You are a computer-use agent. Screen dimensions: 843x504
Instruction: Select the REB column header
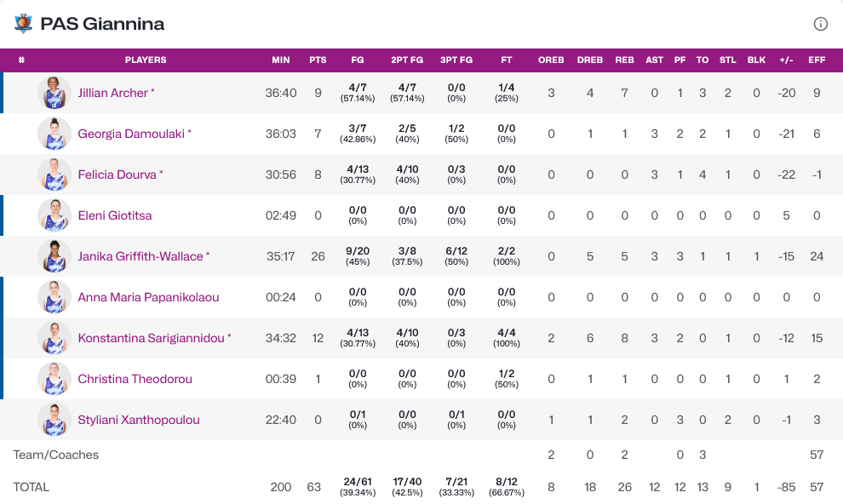click(x=624, y=60)
